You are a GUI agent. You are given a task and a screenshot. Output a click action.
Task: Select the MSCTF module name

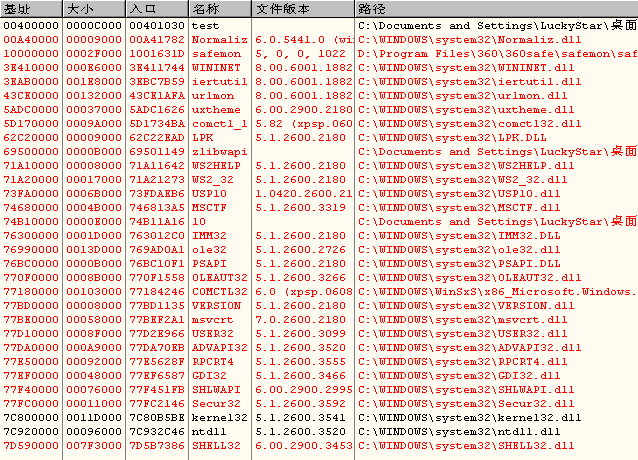coord(209,207)
